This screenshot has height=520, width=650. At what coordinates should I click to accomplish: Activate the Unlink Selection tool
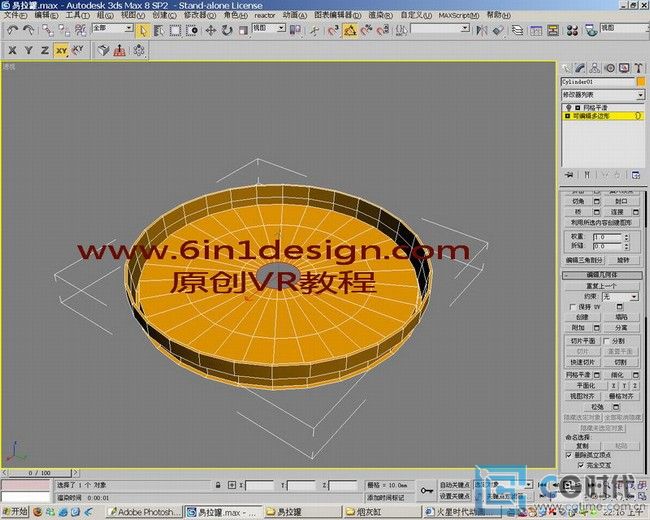[64, 30]
